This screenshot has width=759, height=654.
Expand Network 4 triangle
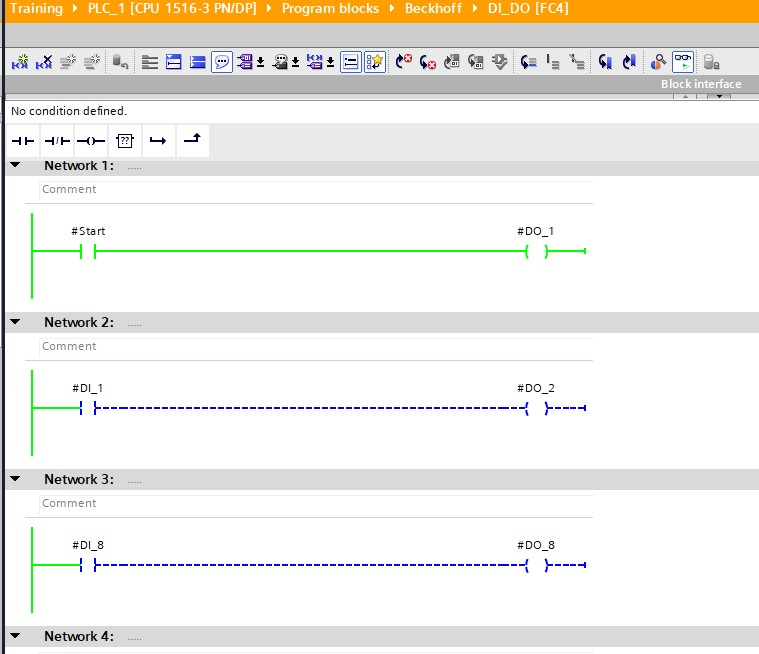[16, 636]
